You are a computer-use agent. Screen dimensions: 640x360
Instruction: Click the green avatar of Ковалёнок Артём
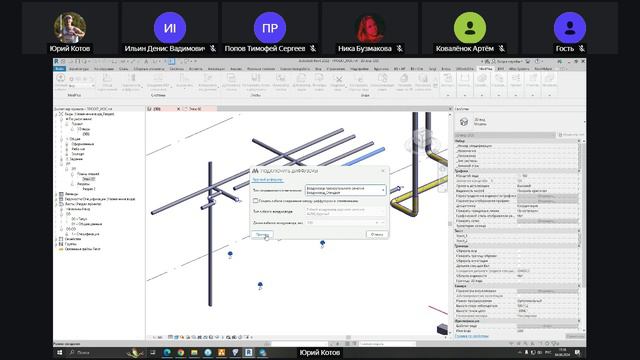click(x=470, y=28)
